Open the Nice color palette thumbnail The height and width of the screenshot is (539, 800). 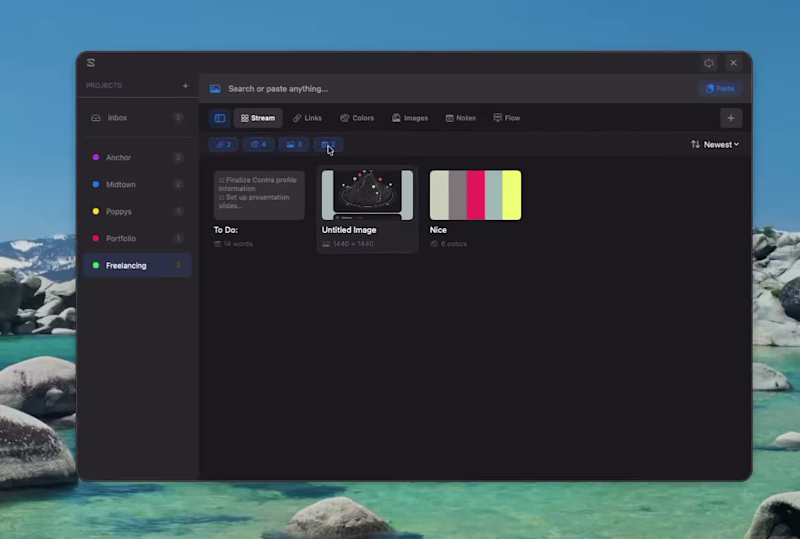pos(476,195)
